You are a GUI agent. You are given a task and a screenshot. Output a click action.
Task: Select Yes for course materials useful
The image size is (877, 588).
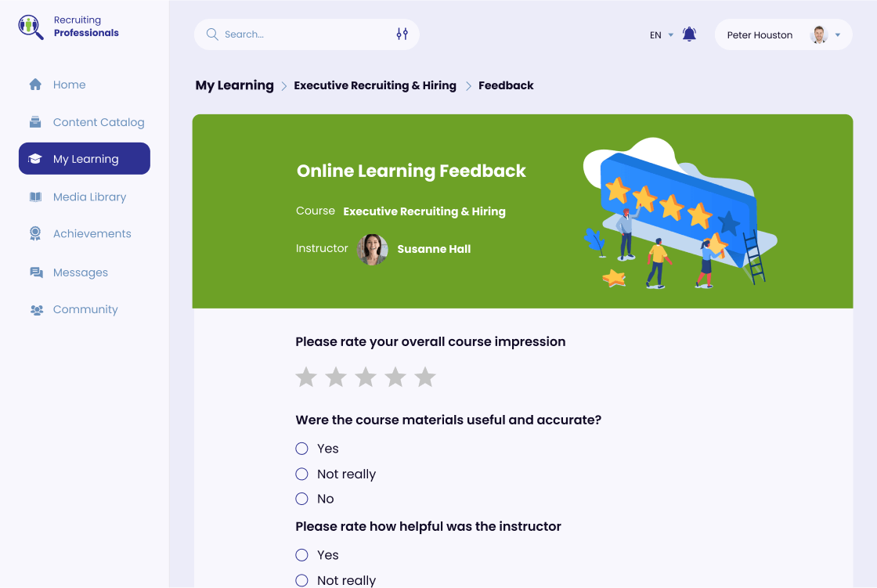pyautogui.click(x=301, y=449)
